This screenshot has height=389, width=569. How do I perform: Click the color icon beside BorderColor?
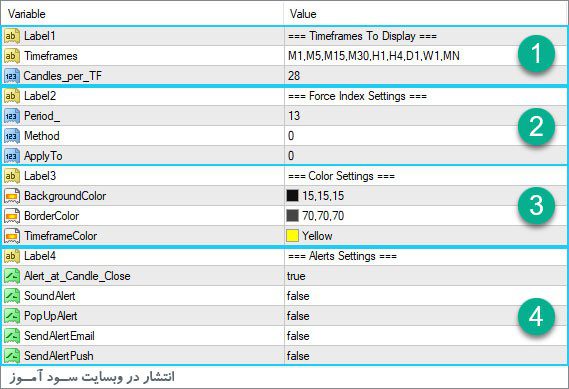tap(12, 216)
